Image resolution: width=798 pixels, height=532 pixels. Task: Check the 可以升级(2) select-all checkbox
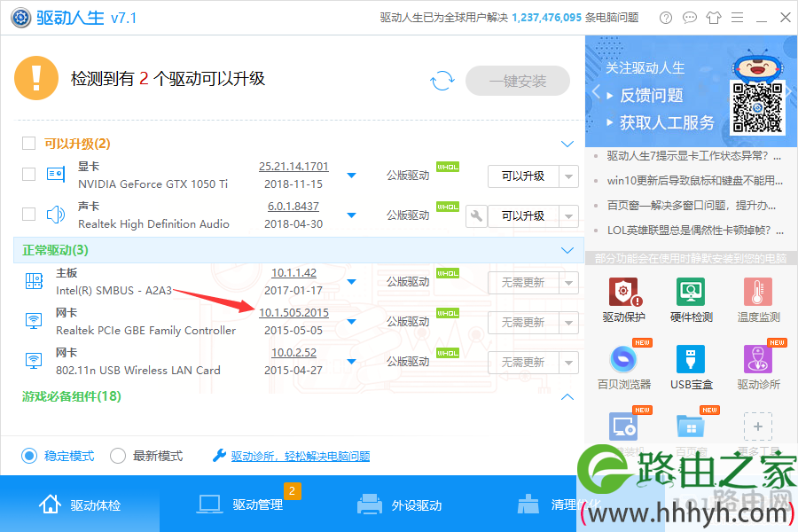(29, 143)
